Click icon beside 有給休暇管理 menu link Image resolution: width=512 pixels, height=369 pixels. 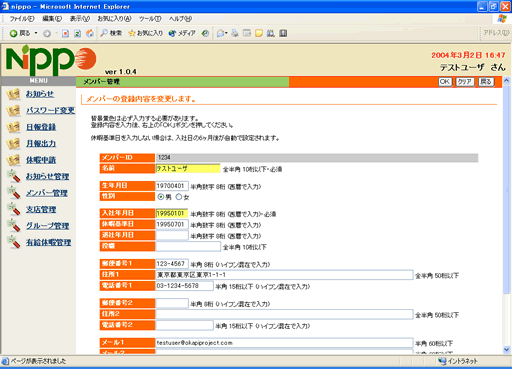coord(14,242)
